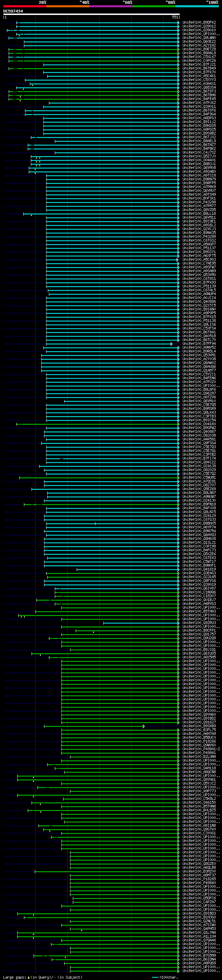Open hit UniRef100_Q6EUS4
This screenshot has height=980, width=222.
point(199,88)
